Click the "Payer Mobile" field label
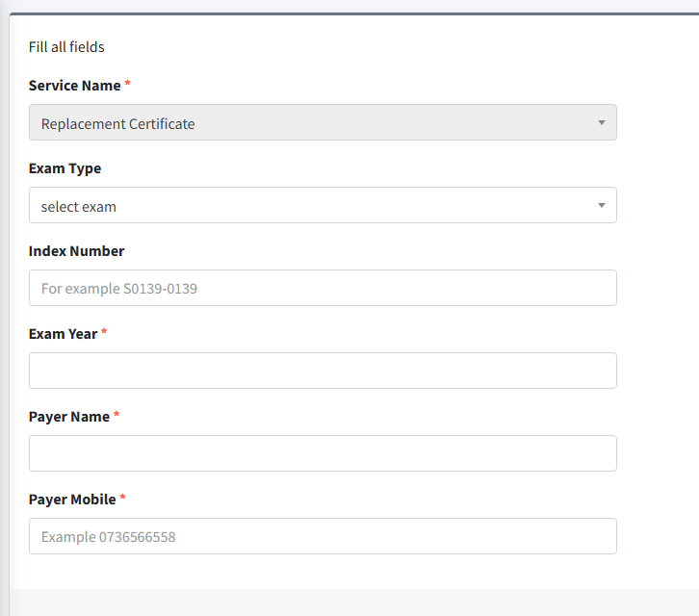The image size is (699, 616). click(x=72, y=500)
